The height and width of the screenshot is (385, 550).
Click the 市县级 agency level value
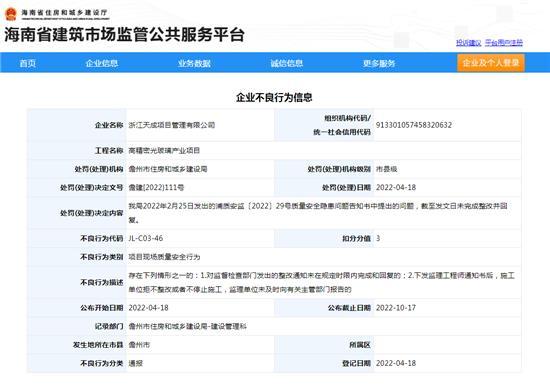[387, 169]
